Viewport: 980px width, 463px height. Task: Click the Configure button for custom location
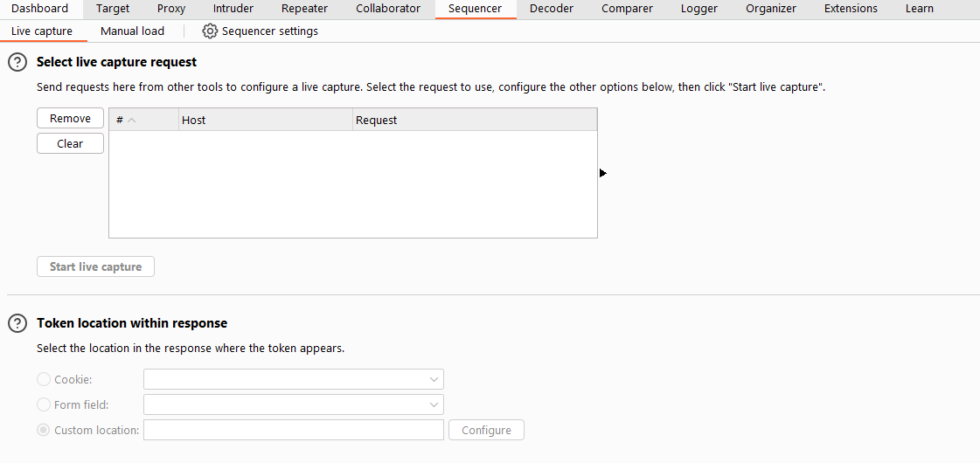point(486,430)
